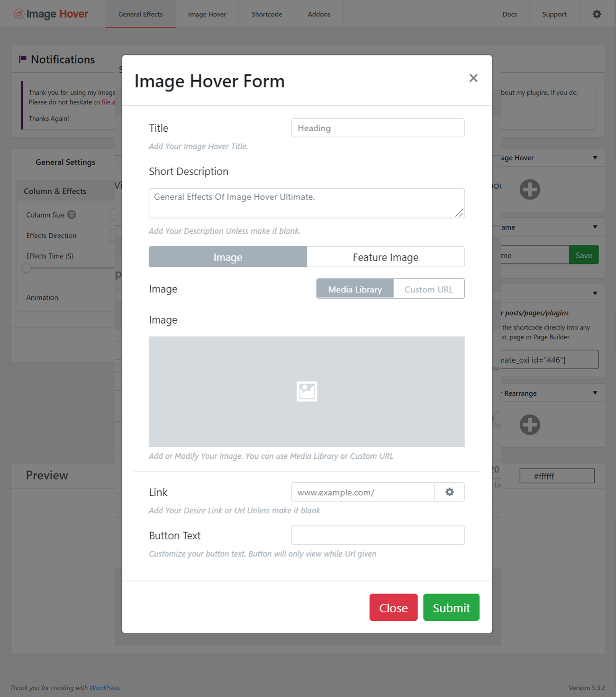This screenshot has height=697, width=616.
Task: Select the Image toggle option
Action: (228, 257)
